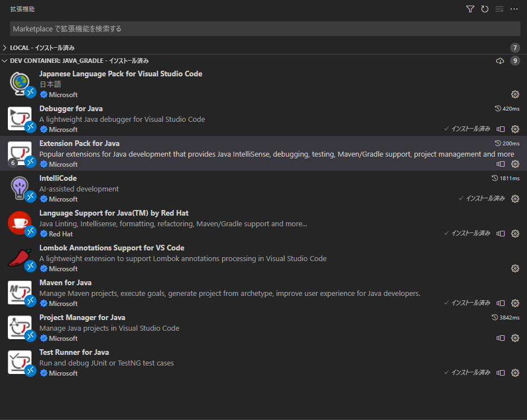Open gear menu for Maven for Java
The image size is (527, 420).
(515, 303)
